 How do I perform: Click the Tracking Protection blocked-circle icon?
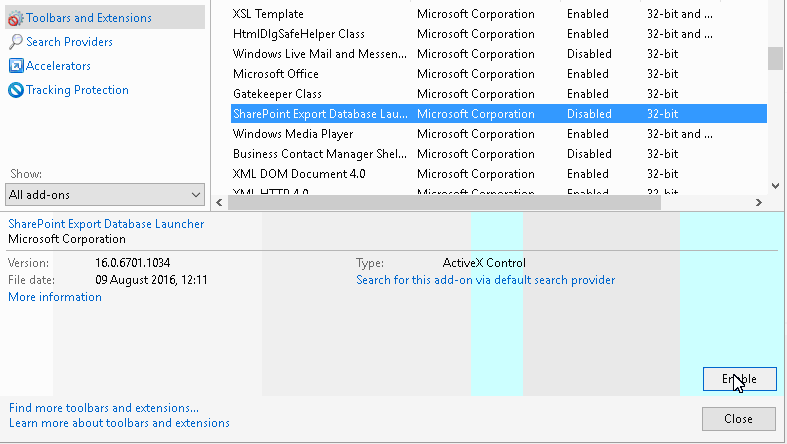pos(16,90)
